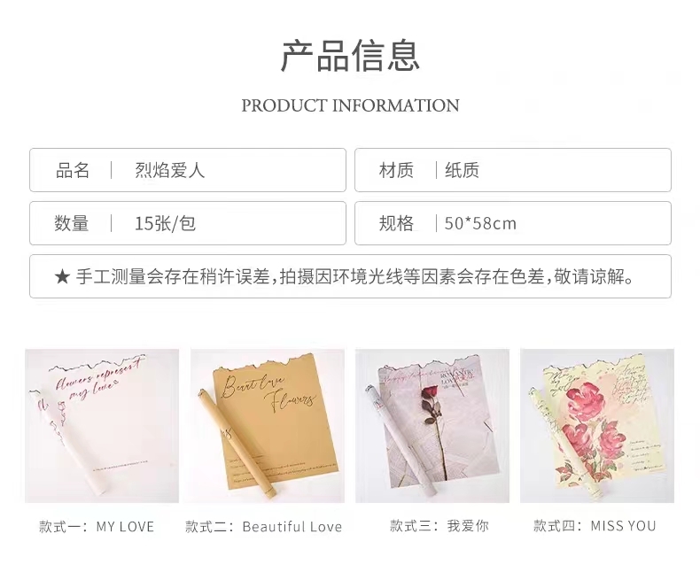The height and width of the screenshot is (588, 700).
Task: Click the Beautiful Love kraft paper thumbnail
Action: 268,426
